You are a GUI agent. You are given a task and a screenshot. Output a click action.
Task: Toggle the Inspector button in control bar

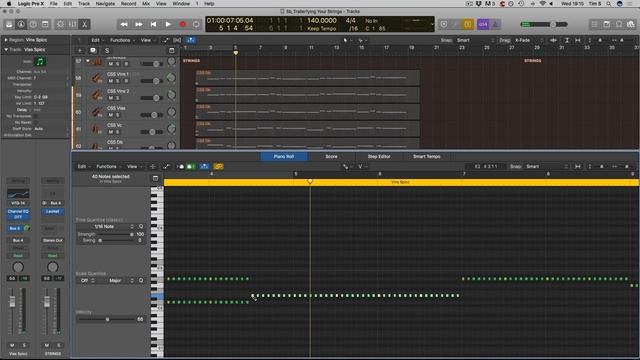tap(21, 24)
